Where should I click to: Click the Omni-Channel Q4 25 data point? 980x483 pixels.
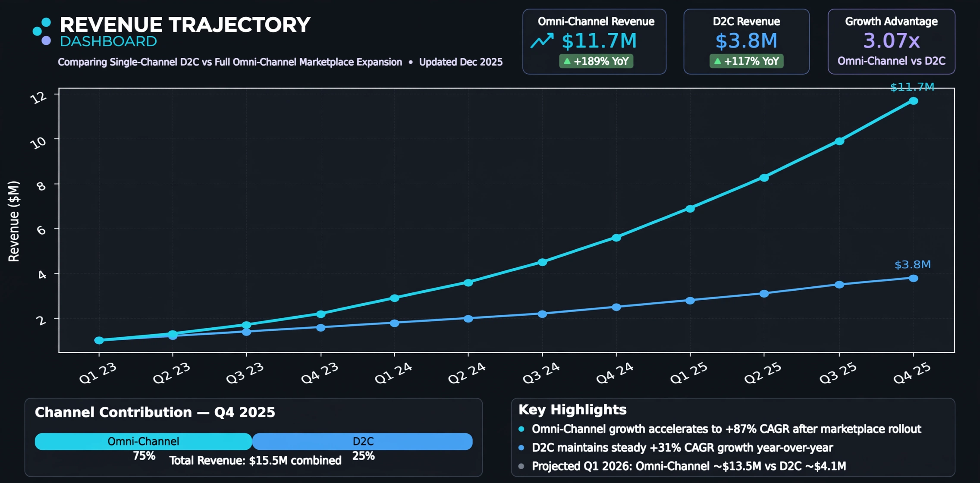pyautogui.click(x=913, y=101)
